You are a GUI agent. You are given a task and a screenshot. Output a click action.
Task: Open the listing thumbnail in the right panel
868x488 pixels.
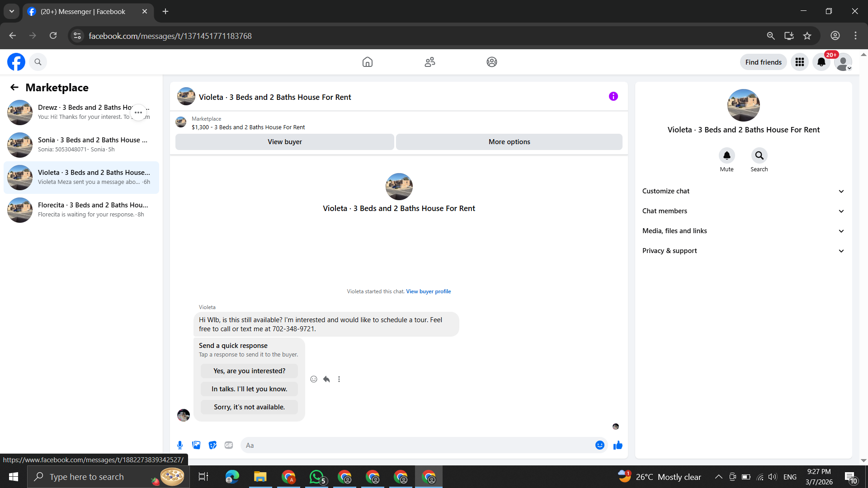[744, 105]
